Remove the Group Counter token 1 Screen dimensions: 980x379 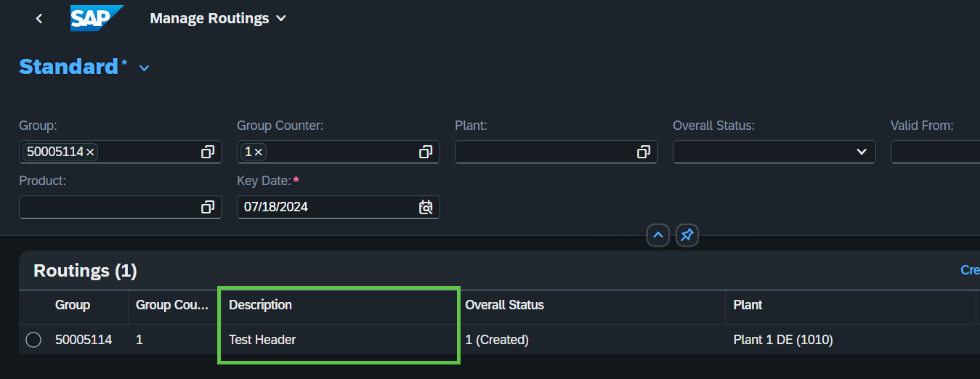258,152
